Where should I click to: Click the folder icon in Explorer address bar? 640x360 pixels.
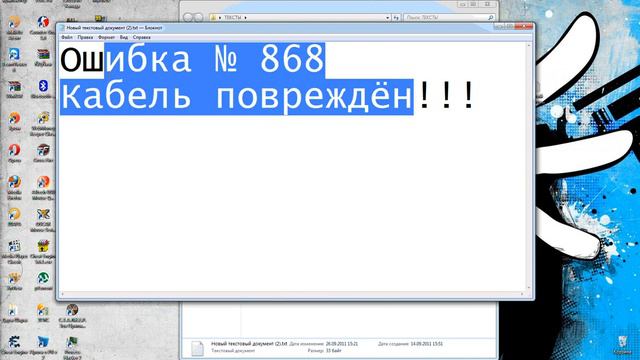(213, 18)
